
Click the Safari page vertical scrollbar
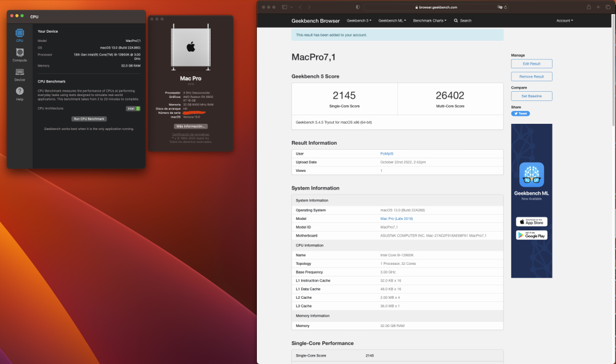[614, 71]
